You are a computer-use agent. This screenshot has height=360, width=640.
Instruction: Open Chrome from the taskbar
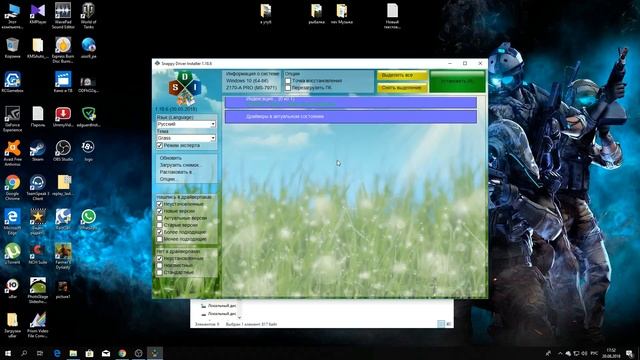pos(122,353)
